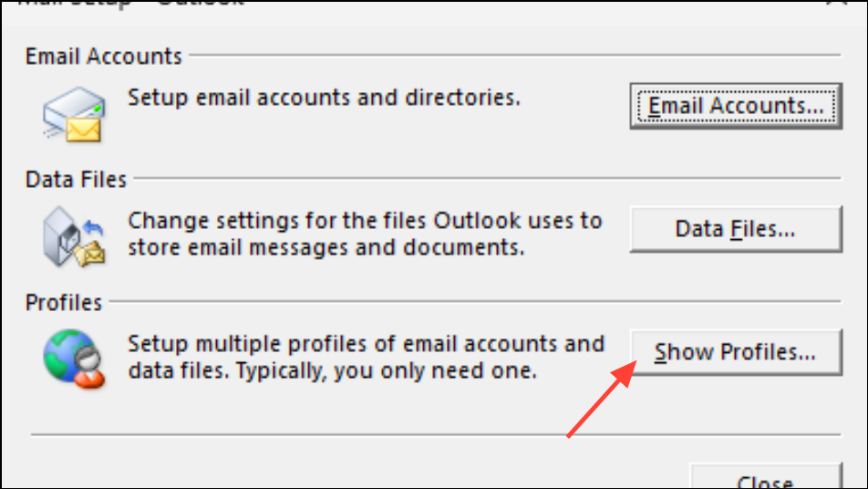Click the text 'Typically, you only need one.'
868x489 pixels.
[x=387, y=370]
